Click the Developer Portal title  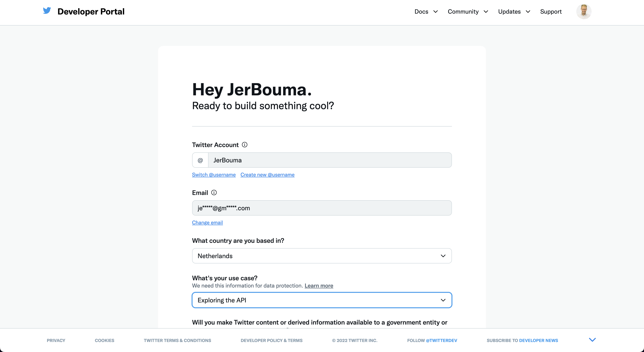(91, 11)
